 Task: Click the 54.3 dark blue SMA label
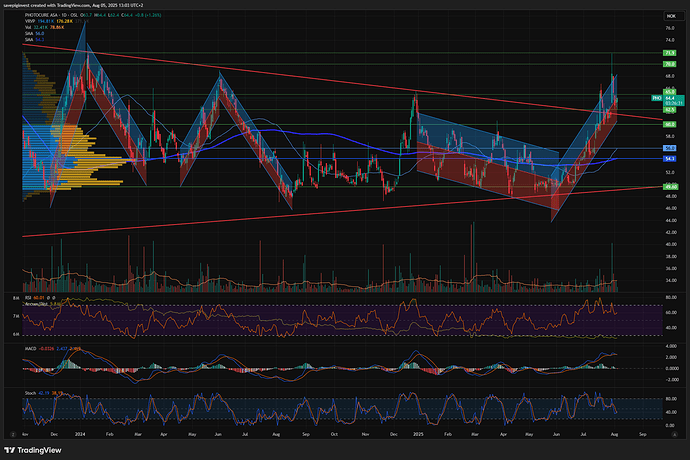[x=670, y=158]
